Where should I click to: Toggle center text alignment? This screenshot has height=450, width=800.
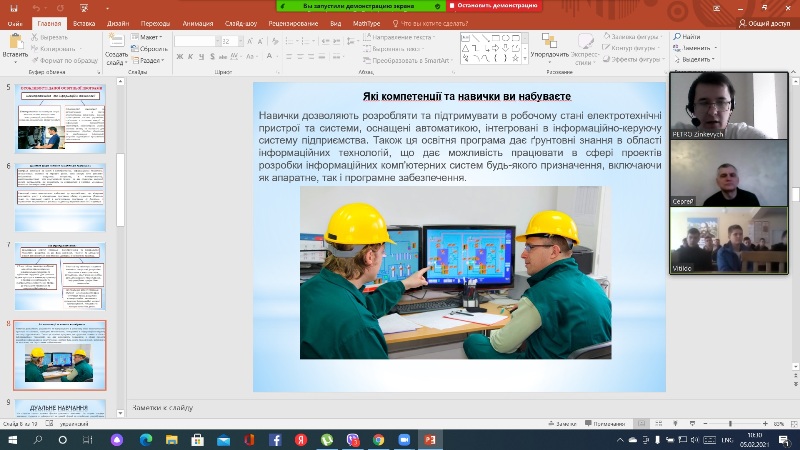300,57
